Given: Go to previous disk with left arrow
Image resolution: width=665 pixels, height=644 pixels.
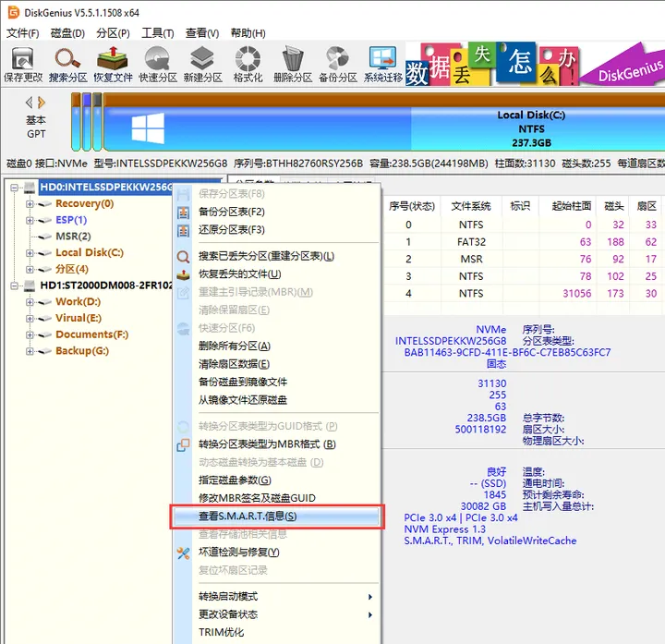Looking at the screenshot, I should coord(29,103).
